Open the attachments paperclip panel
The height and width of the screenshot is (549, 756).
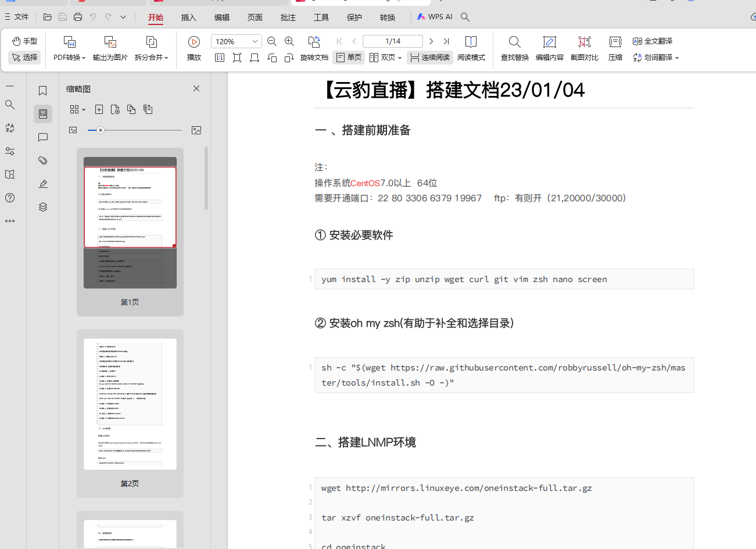[x=43, y=161]
